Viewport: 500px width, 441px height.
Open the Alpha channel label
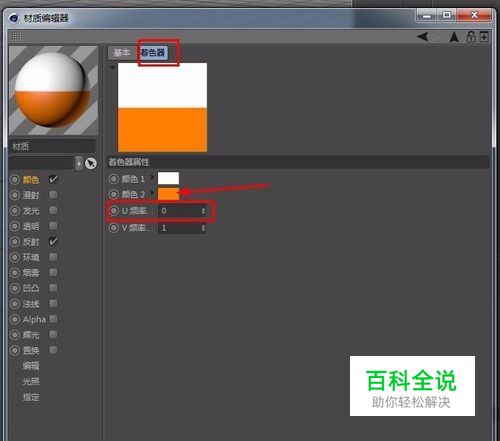click(34, 319)
